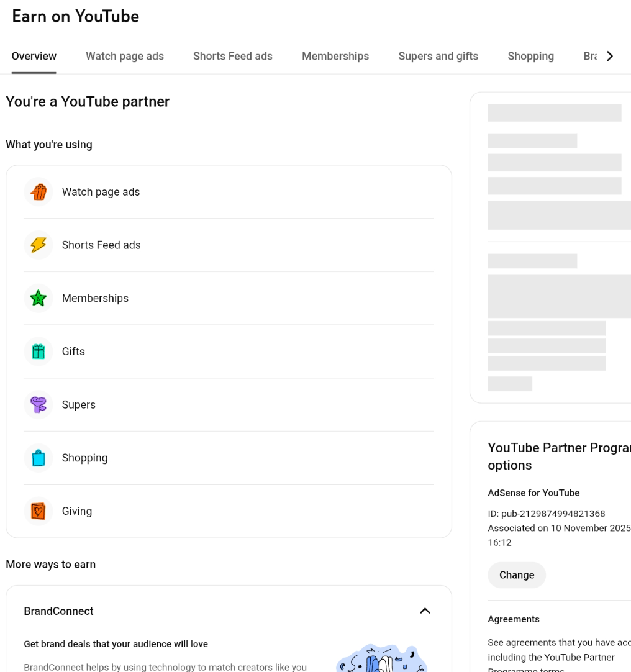This screenshot has width=631, height=672.
Task: Select the Overview tab
Action: click(x=34, y=56)
